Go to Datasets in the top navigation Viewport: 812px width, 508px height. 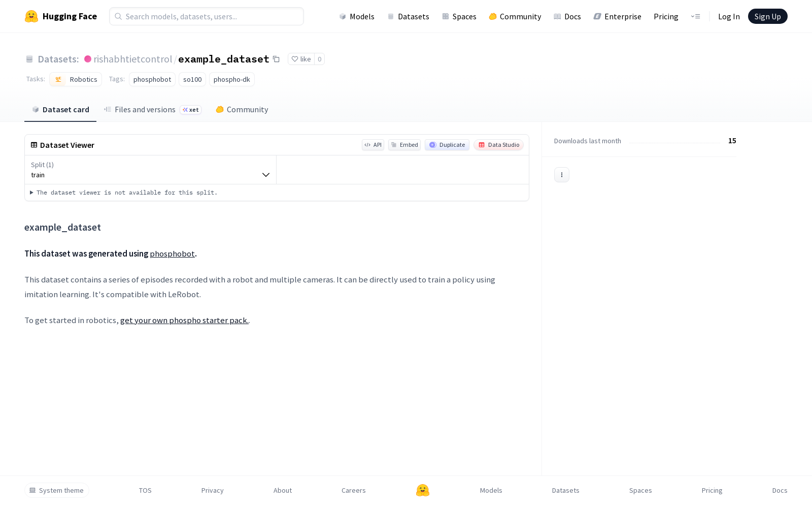point(408,16)
